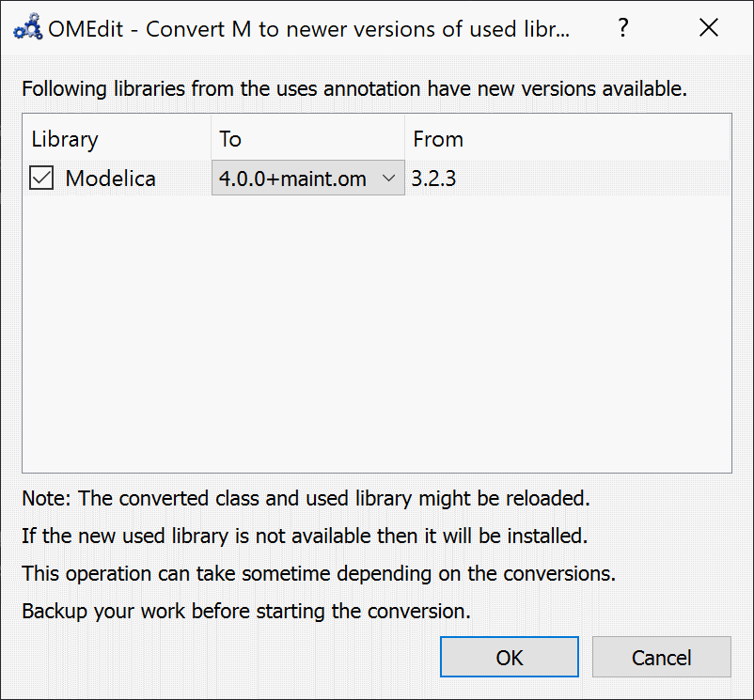The image size is (754, 700).
Task: Click the dropdown arrow on the version selector
Action: click(388, 179)
